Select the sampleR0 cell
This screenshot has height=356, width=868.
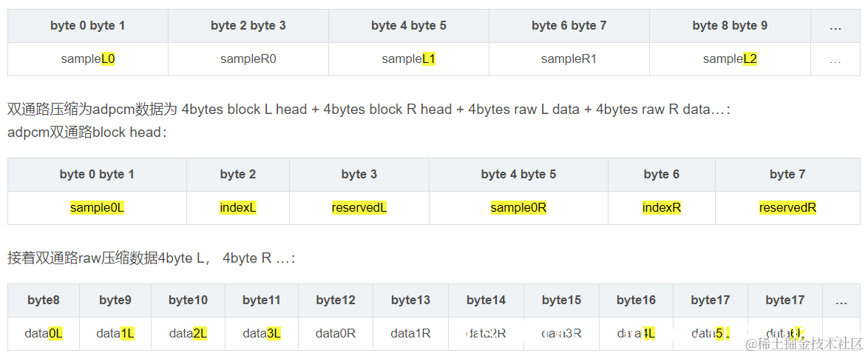[248, 58]
